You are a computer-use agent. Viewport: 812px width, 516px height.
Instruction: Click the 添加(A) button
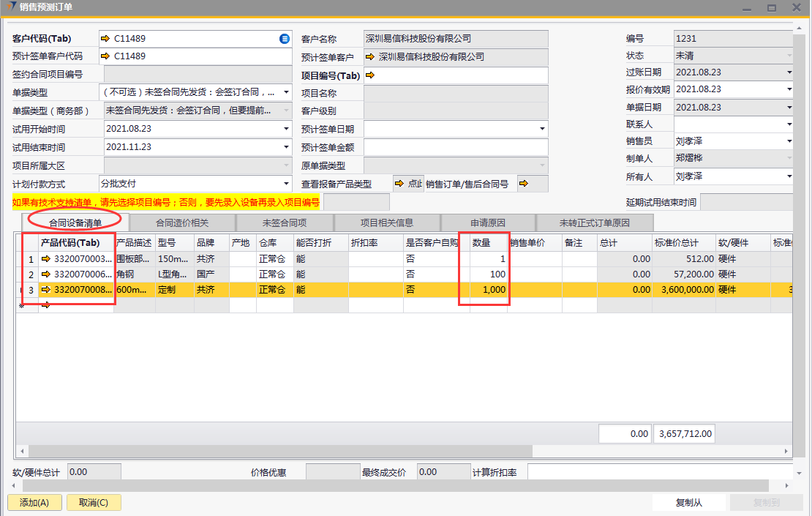34,503
